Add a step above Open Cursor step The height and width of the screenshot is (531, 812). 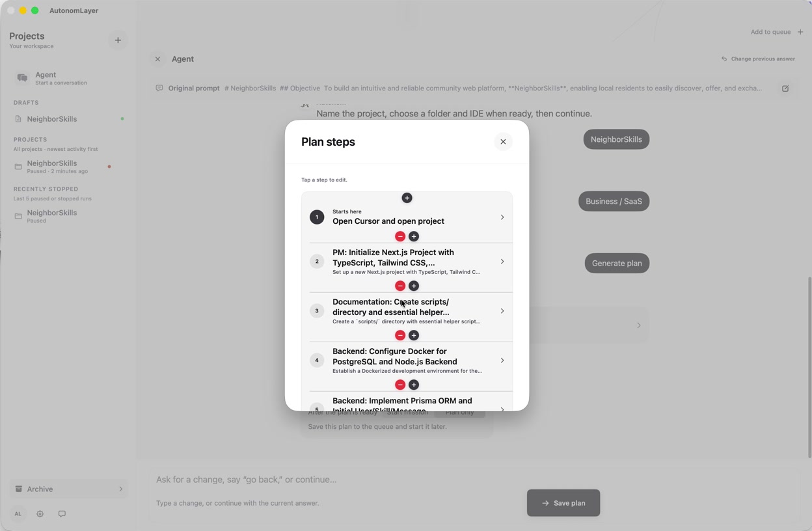click(x=407, y=198)
